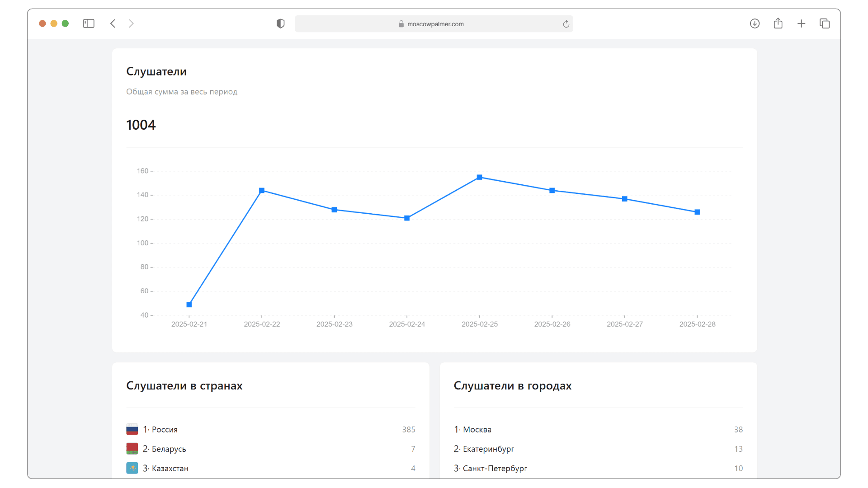Screen dimensions: 868x488
Task: Click the Санкт-Петербург city entry
Action: 495,468
